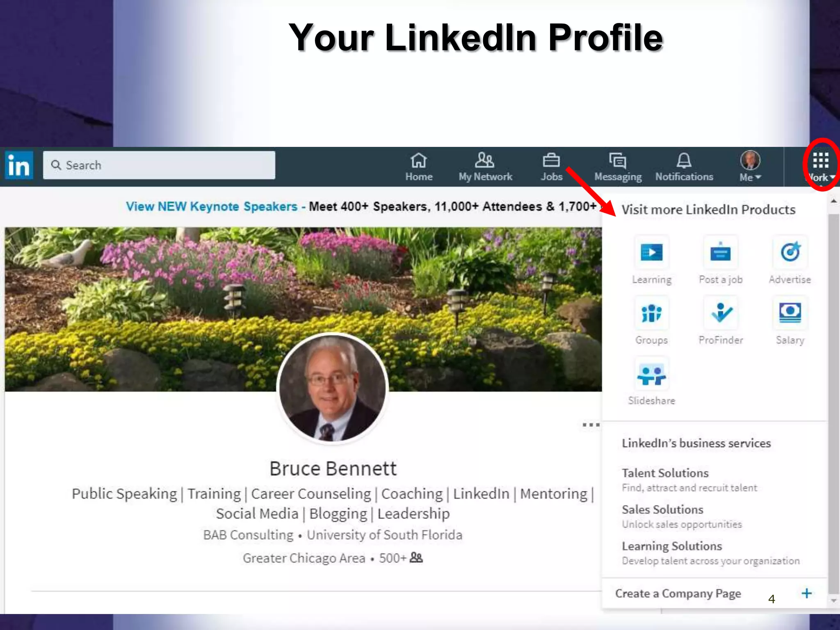The height and width of the screenshot is (630, 840).
Task: Click Create a Company Page
Action: point(678,593)
